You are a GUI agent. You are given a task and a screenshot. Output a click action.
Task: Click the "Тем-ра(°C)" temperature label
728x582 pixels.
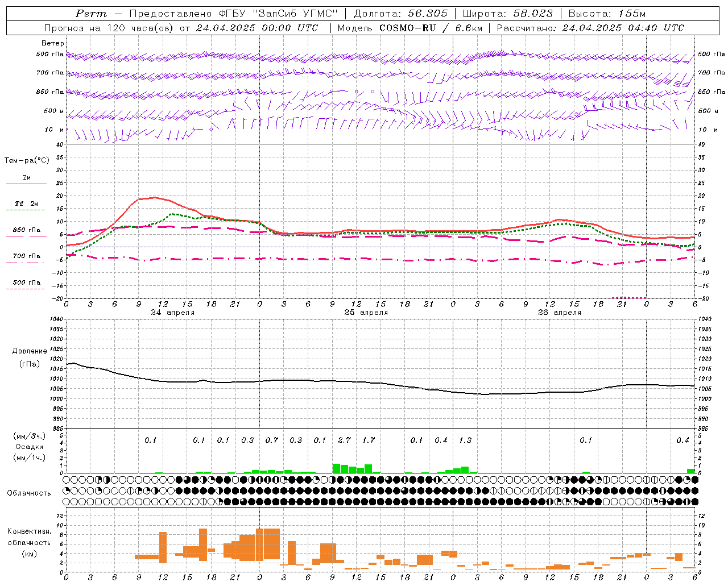coord(27,161)
